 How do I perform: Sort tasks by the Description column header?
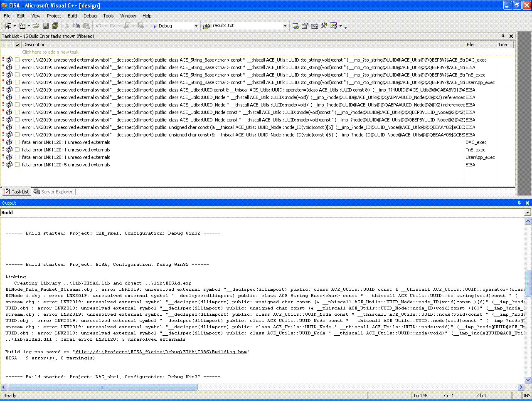(243, 45)
